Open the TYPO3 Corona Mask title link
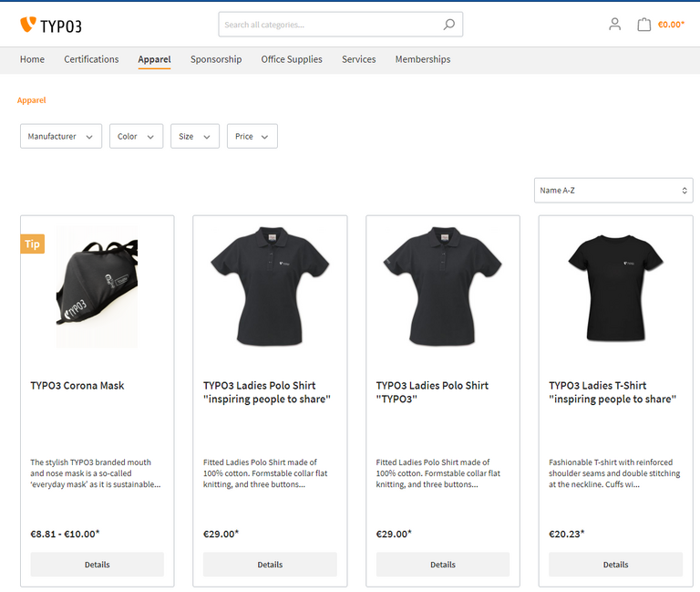This screenshot has width=700, height=592. (x=77, y=385)
